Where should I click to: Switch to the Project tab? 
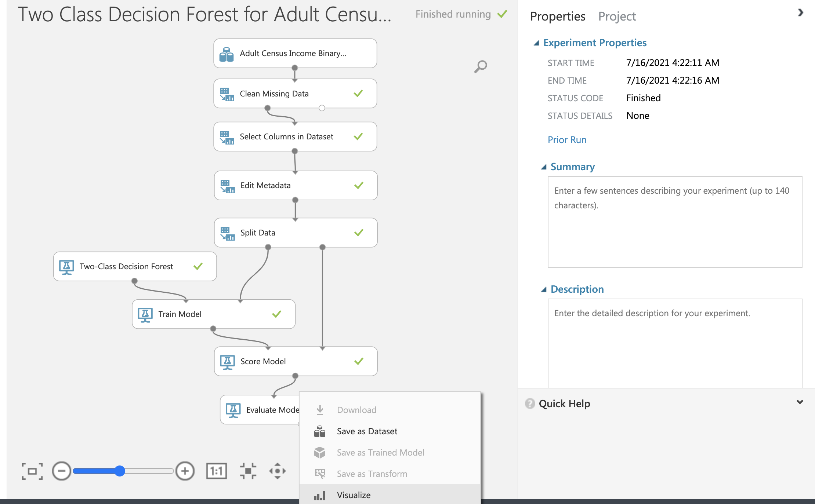[617, 16]
